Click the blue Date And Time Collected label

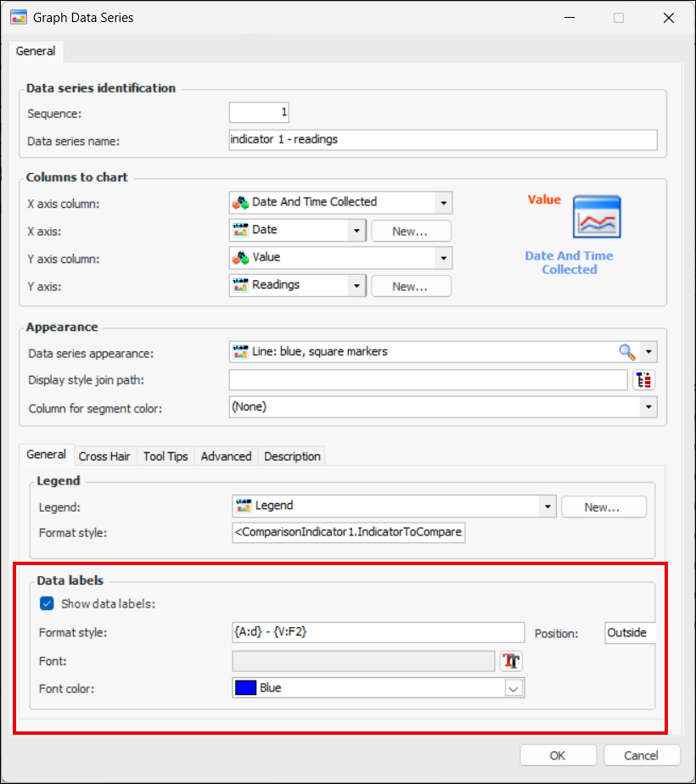pyautogui.click(x=569, y=262)
